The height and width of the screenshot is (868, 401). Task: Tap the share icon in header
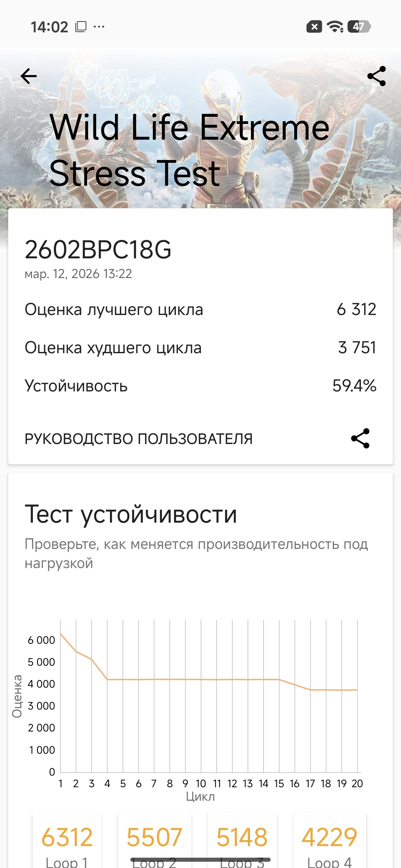click(x=376, y=76)
